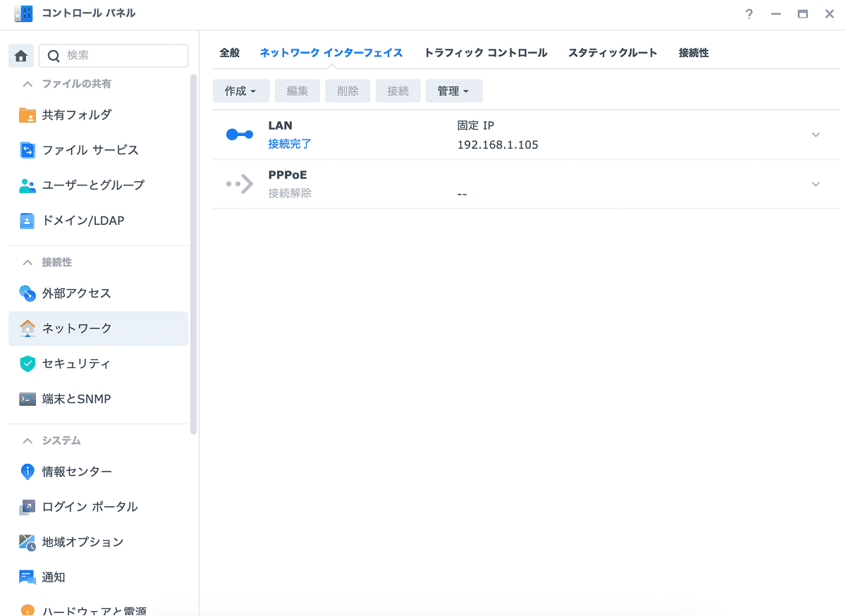The height and width of the screenshot is (616, 846).
Task: Open Info Center (情報センター) icon
Action: (27, 472)
